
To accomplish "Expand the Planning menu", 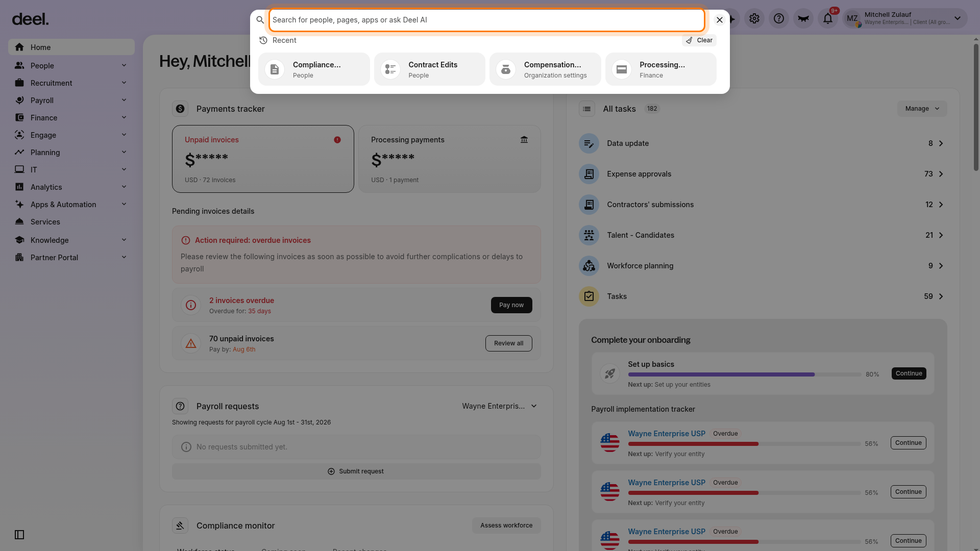I will tap(71, 153).
